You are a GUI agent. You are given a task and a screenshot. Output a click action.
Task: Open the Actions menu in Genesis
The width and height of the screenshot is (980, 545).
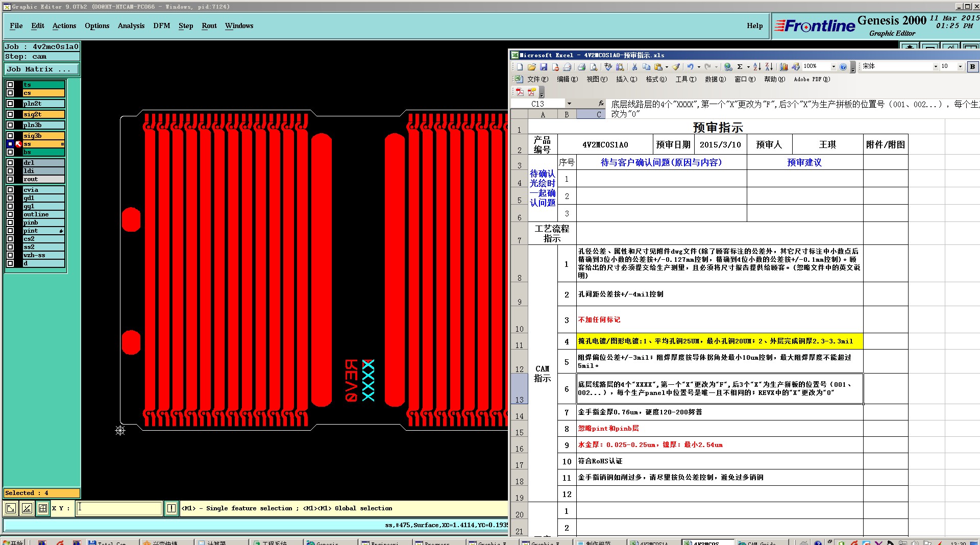tap(64, 26)
